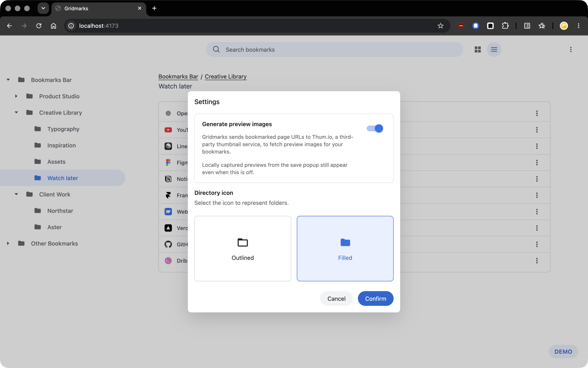This screenshot has width=588, height=368.
Task: Open more options for the Dribbble row
Action: coord(537,261)
